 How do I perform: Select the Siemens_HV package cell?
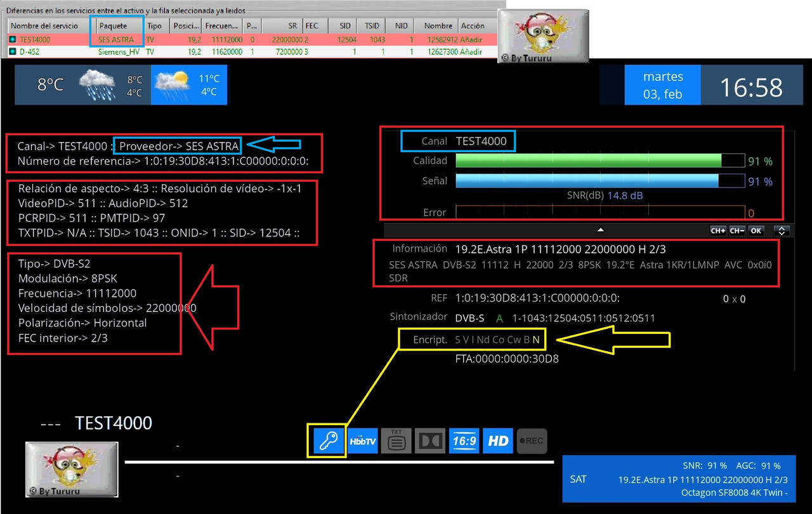click(119, 52)
